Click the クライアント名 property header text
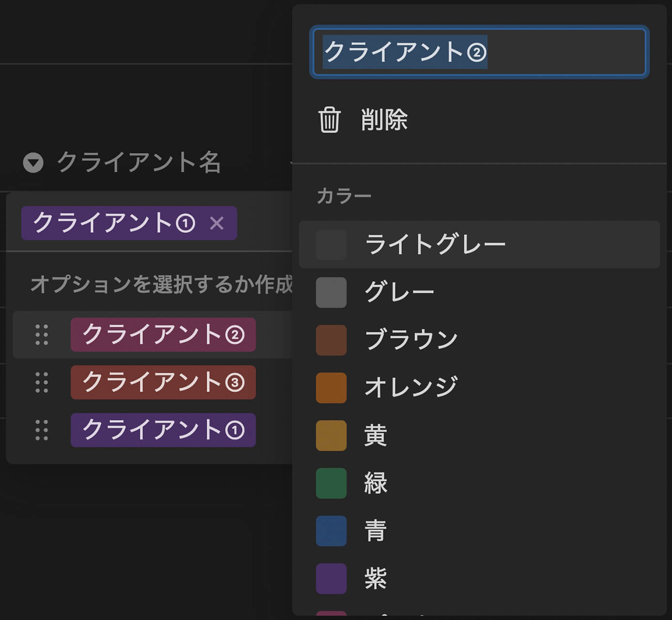Viewport: 672px width, 620px height. click(139, 163)
